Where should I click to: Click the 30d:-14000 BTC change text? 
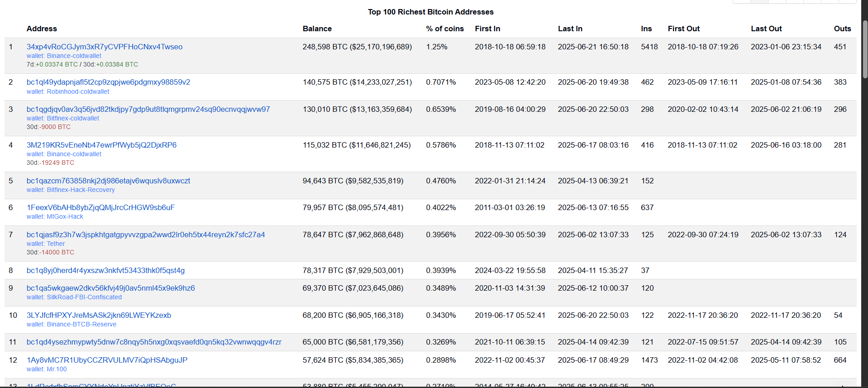pyautogui.click(x=50, y=252)
